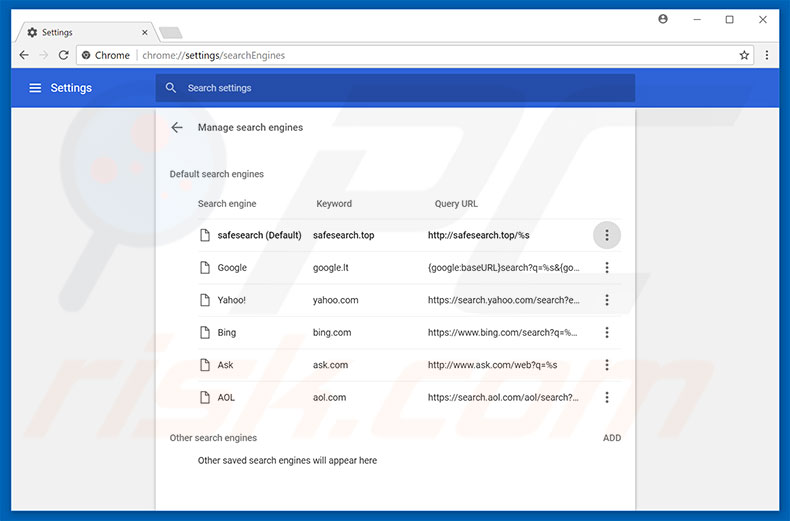Click the keyword 'aol.com'

pyautogui.click(x=330, y=398)
